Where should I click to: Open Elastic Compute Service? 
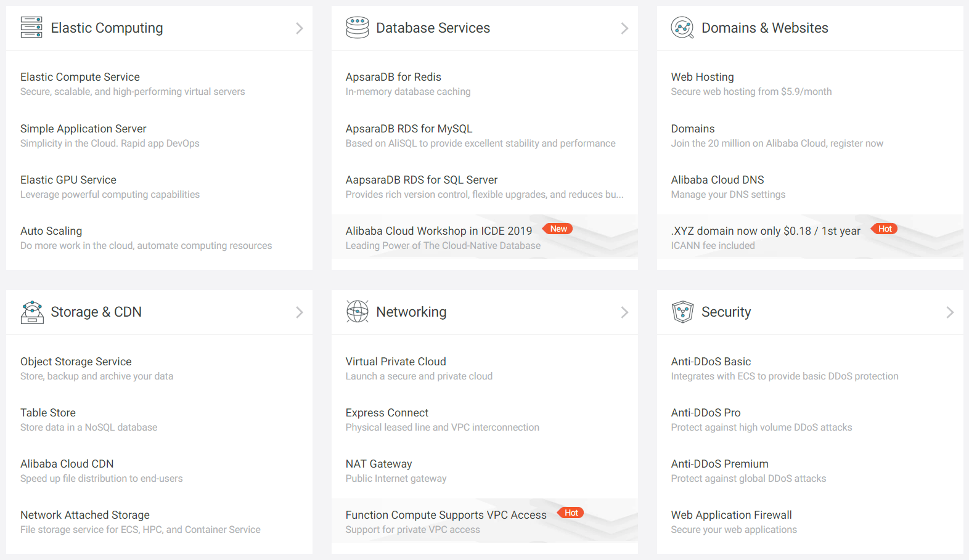(80, 77)
